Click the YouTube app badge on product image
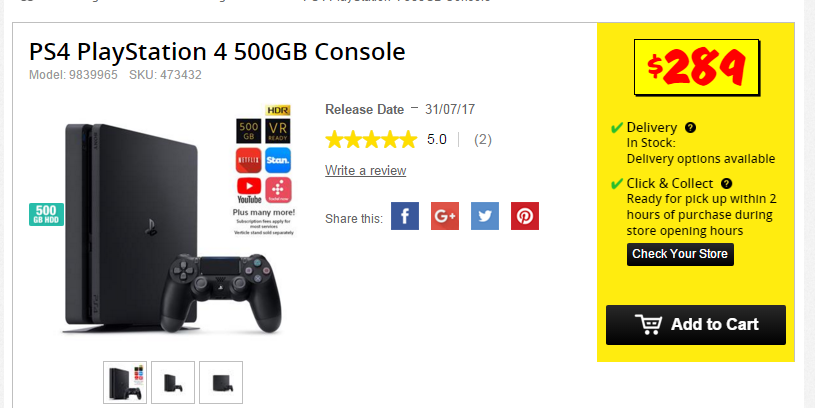The image size is (815, 408). [x=249, y=190]
